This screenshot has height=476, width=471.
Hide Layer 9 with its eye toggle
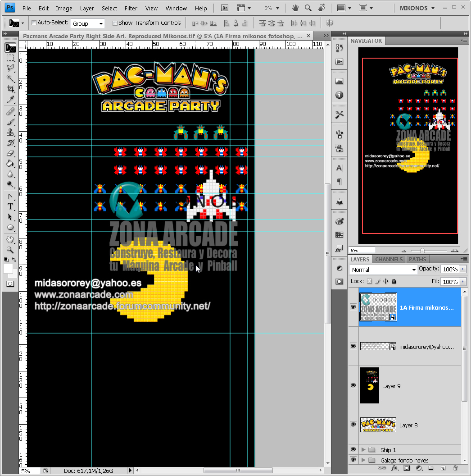pyautogui.click(x=353, y=386)
